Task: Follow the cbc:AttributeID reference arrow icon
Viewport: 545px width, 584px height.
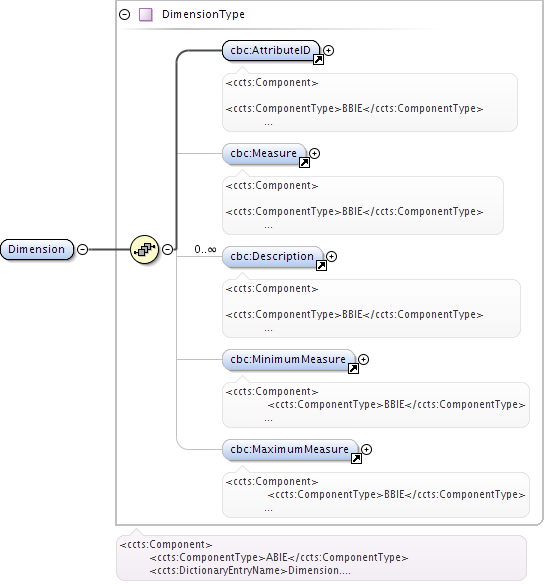Action: tap(318, 59)
